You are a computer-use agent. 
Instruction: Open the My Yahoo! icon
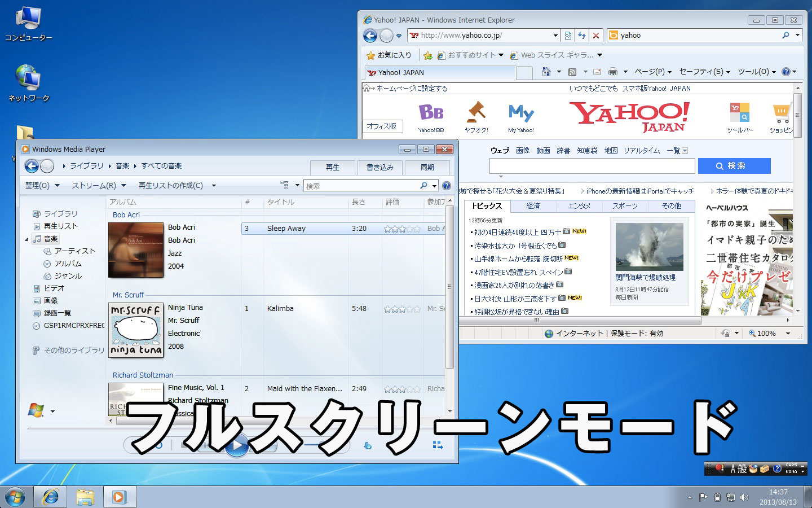[521, 118]
